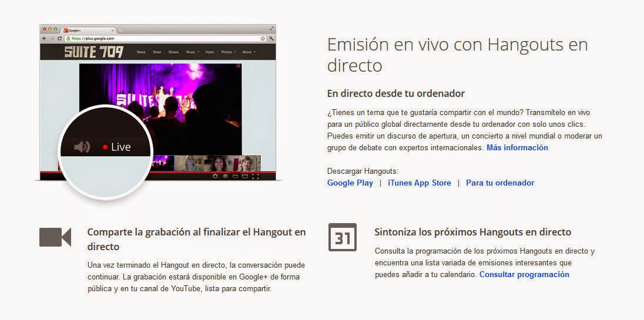Expand the Photos dropdown menu
The image size is (644, 320).
tap(229, 52)
